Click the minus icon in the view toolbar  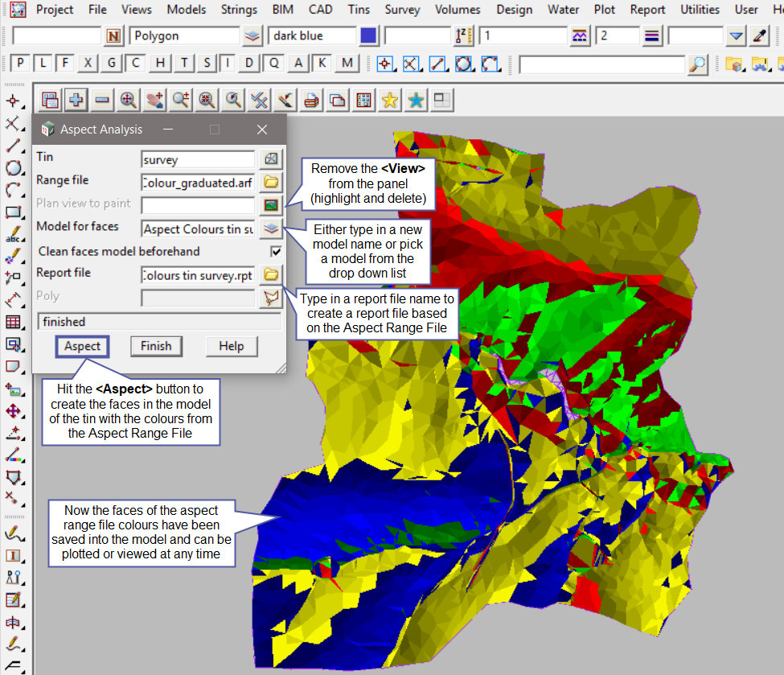pyautogui.click(x=102, y=100)
